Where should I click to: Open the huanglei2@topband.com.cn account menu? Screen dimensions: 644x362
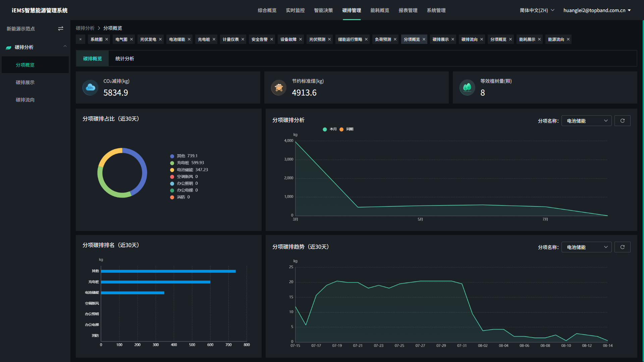(x=597, y=10)
